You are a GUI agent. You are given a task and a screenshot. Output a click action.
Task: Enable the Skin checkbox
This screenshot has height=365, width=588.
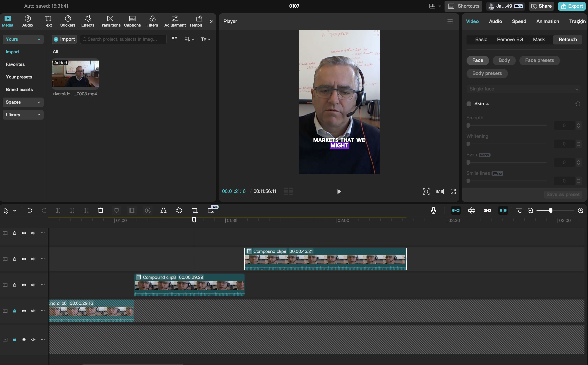469,104
